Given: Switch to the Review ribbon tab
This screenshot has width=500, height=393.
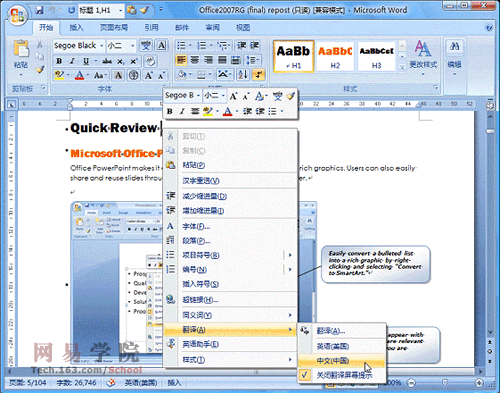Looking at the screenshot, I should point(213,27).
